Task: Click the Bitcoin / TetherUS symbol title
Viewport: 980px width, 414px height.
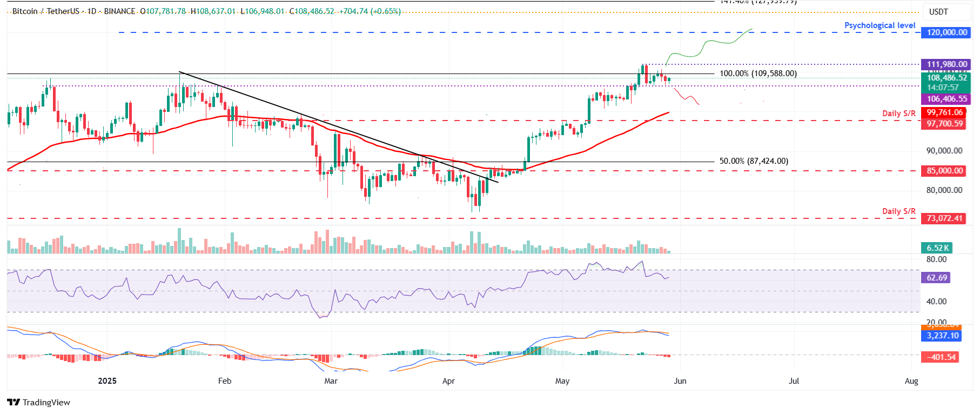Action: (45, 11)
